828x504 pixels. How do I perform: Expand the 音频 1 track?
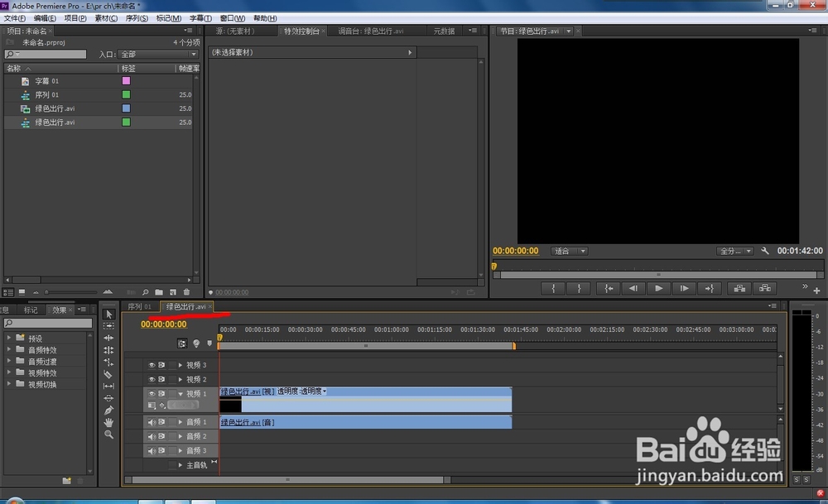click(181, 422)
